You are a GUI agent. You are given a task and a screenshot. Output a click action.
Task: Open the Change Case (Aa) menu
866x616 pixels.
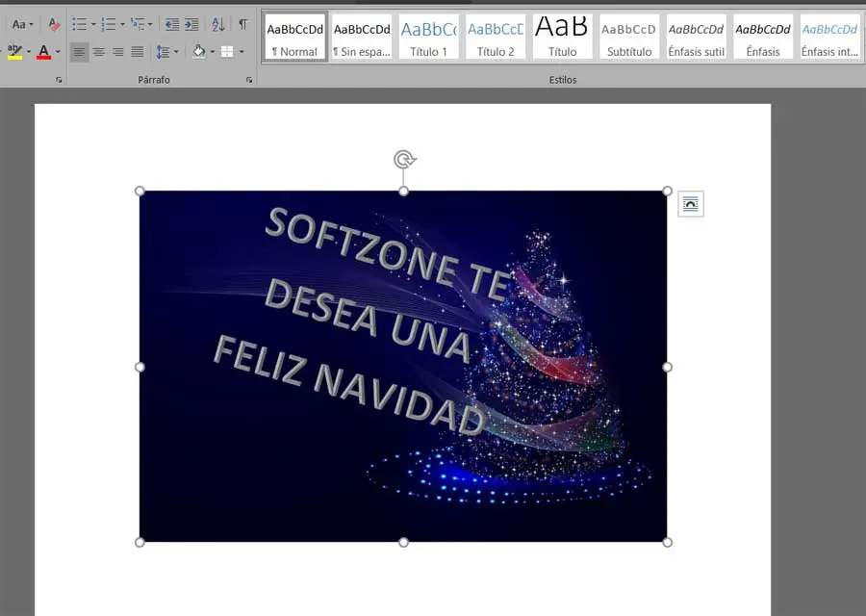(22, 24)
